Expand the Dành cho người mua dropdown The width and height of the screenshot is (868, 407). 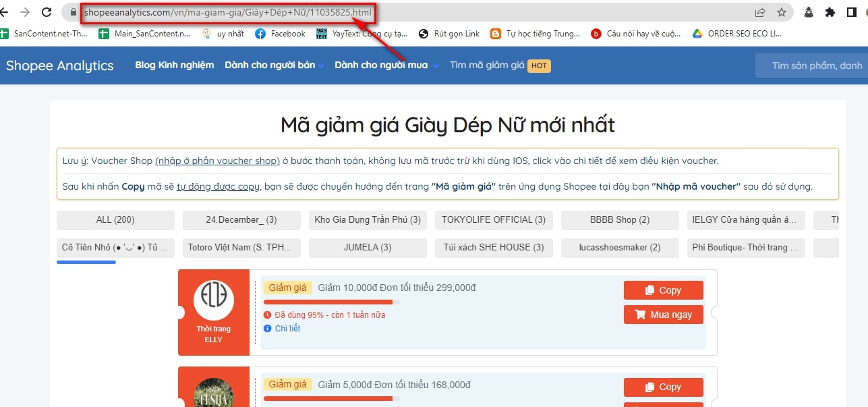pos(386,65)
